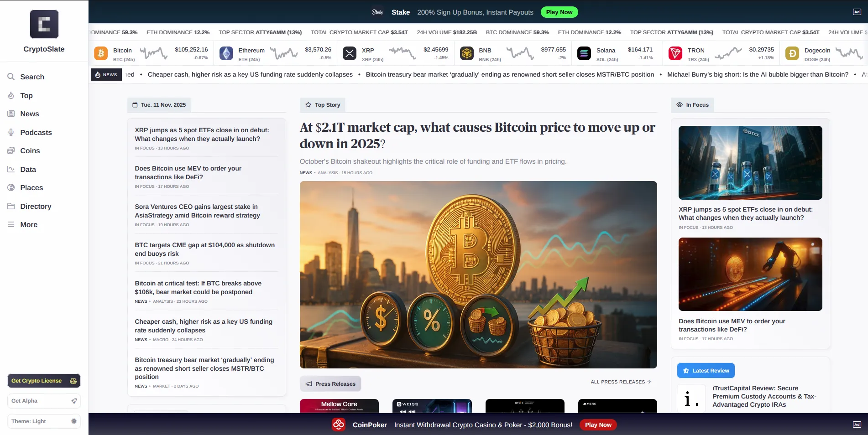Open the Top section in sidebar
The image size is (868, 435).
point(26,96)
